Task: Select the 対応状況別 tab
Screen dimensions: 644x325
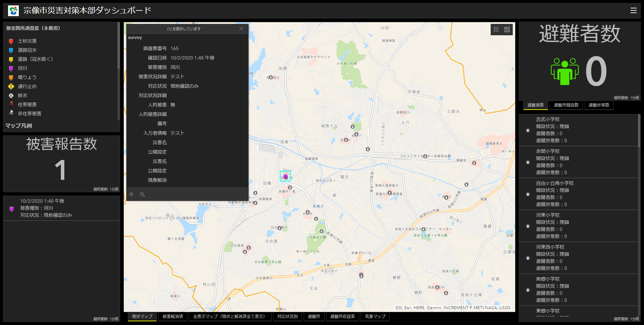Action: click(x=287, y=317)
